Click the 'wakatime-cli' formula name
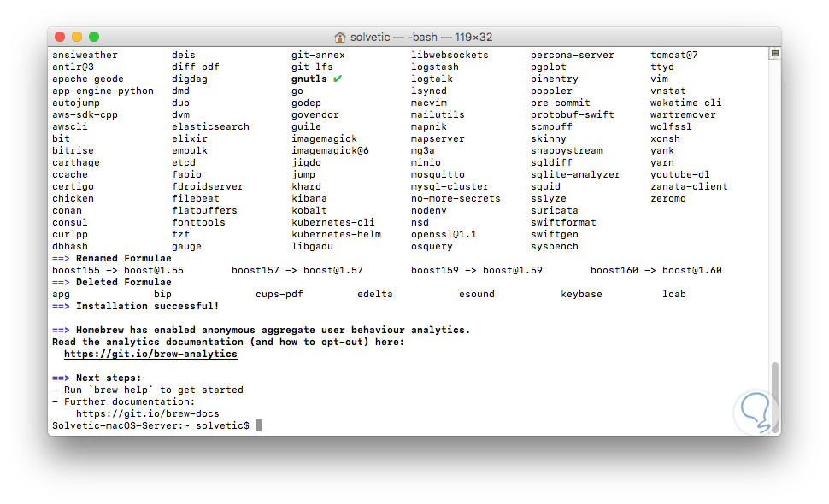 coord(686,103)
